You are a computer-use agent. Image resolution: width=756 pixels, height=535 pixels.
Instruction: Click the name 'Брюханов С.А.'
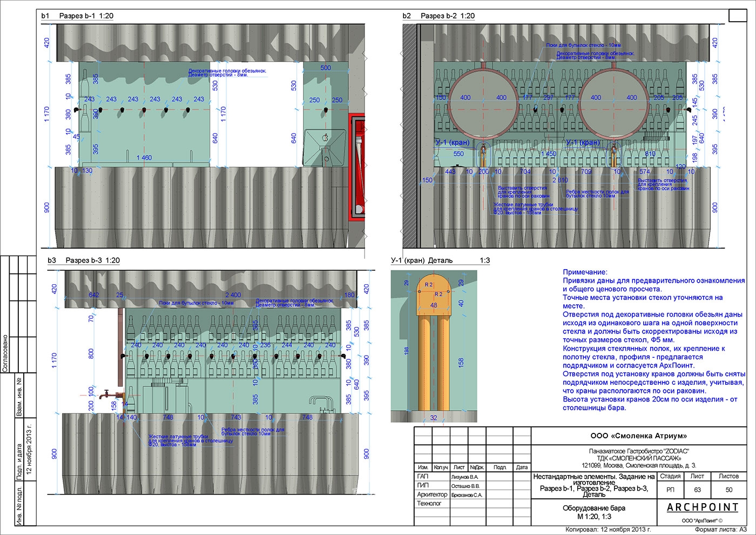(467, 495)
